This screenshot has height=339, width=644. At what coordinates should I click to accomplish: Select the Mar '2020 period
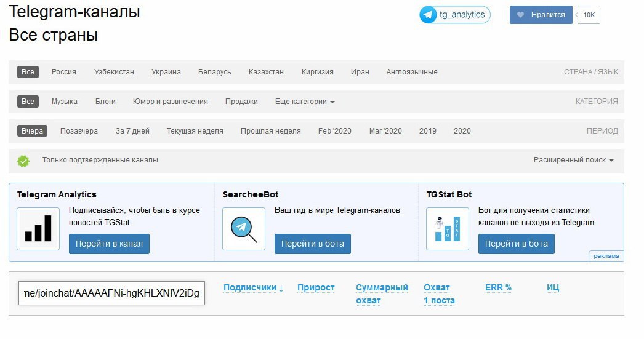pos(385,131)
